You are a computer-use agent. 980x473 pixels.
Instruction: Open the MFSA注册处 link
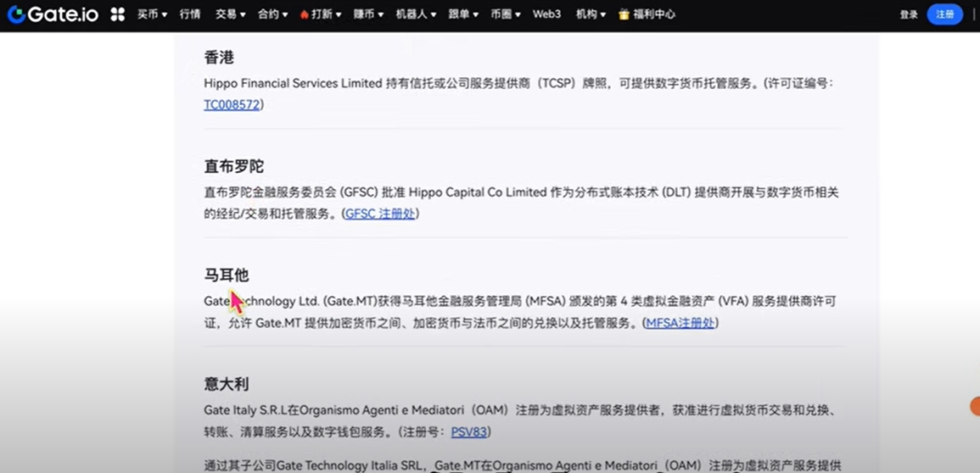(680, 323)
